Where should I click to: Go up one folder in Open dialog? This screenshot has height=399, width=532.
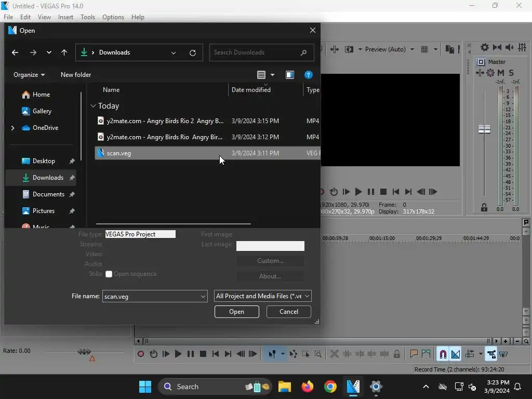point(64,52)
